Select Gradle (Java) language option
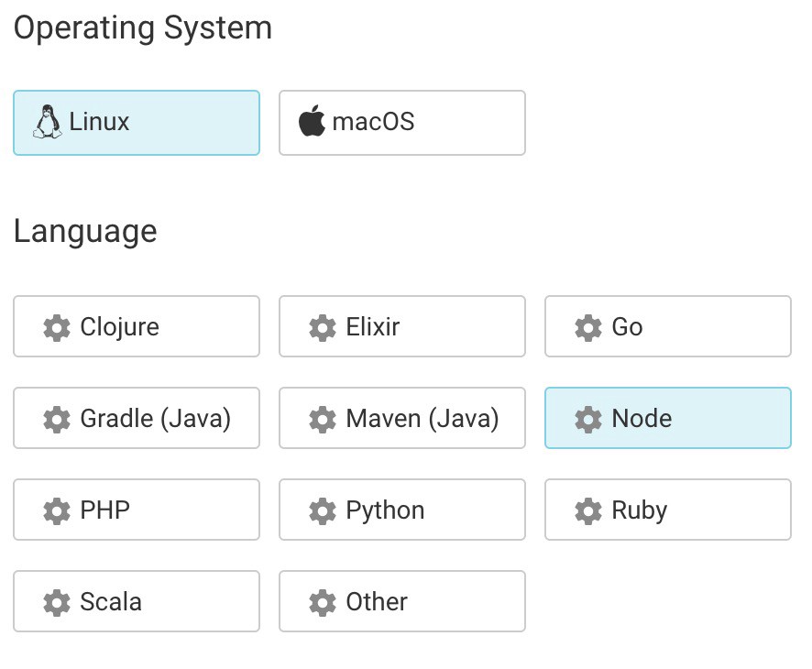 (137, 418)
